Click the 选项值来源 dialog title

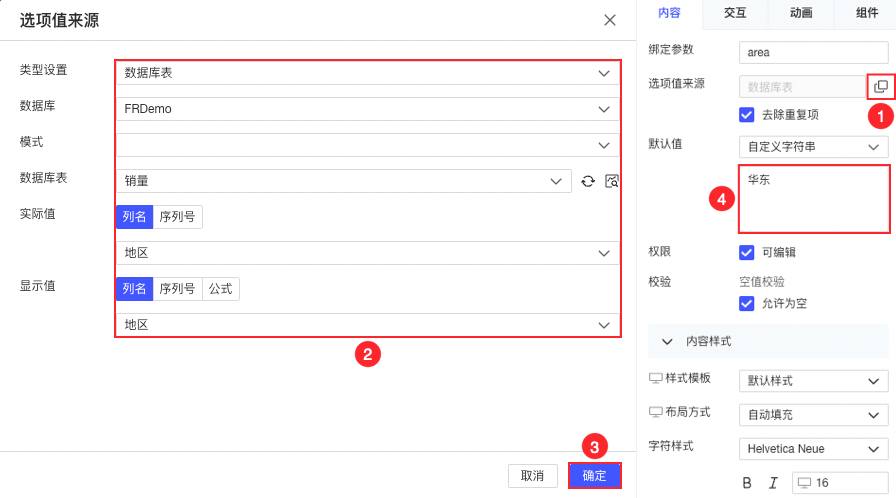59,21
